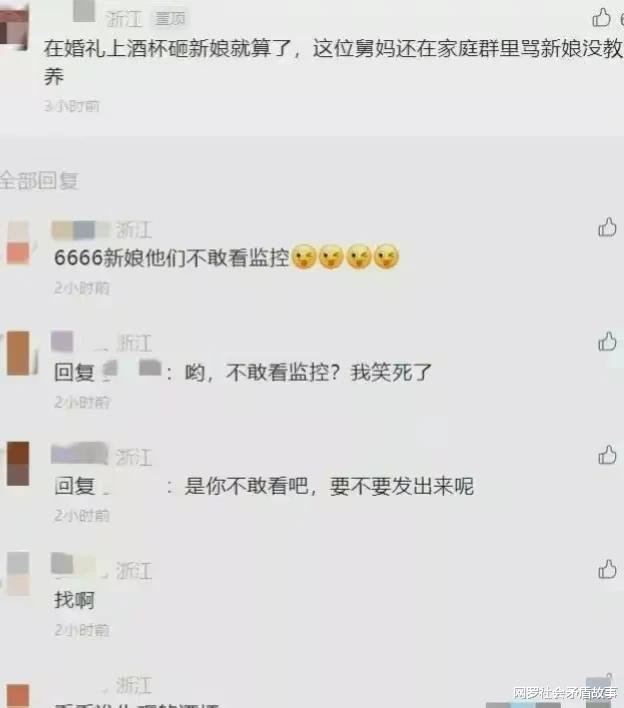624x708 pixels.
Task: Tap the '找啊' comment text
Action: (x=75, y=601)
